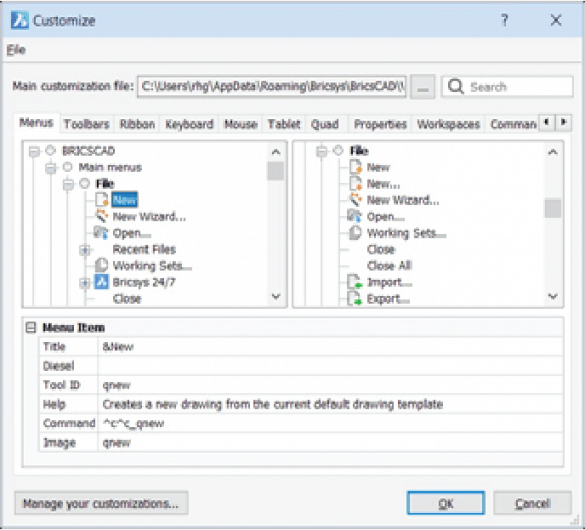Click the empty Diesel value field
The image size is (585, 530).
tap(330, 366)
